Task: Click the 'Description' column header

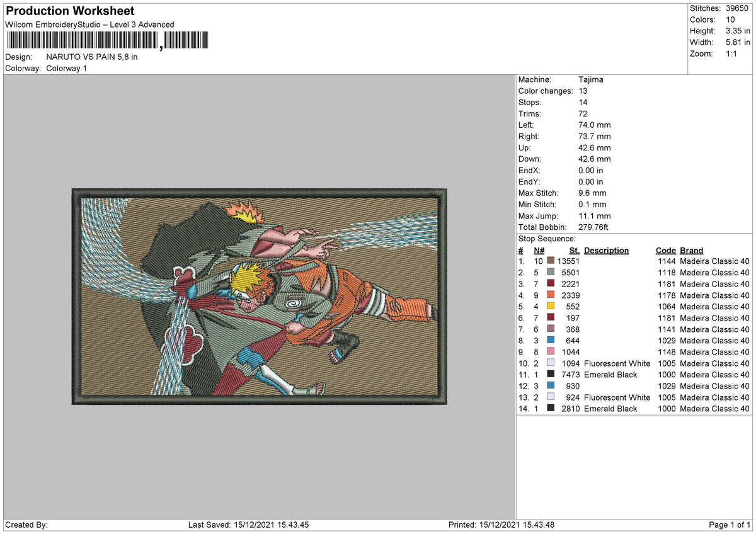Action: [x=606, y=250]
